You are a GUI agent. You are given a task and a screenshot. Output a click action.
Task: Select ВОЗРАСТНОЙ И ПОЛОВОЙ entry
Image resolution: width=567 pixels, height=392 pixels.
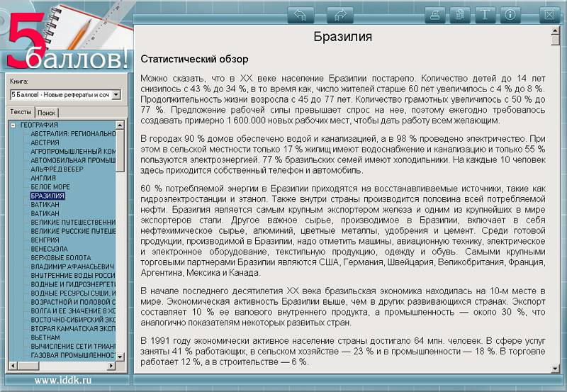pos(73,302)
